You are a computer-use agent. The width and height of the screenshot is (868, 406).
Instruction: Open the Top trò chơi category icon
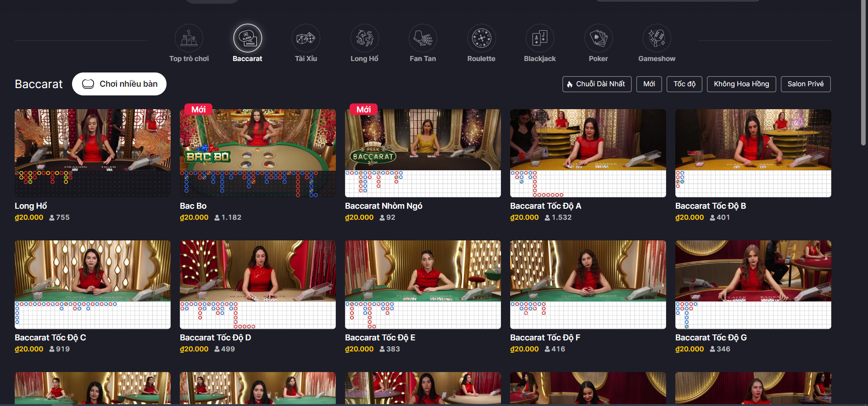point(189,38)
